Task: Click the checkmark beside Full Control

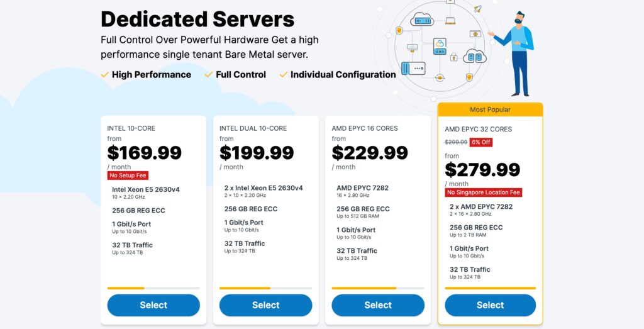Action: pos(209,75)
